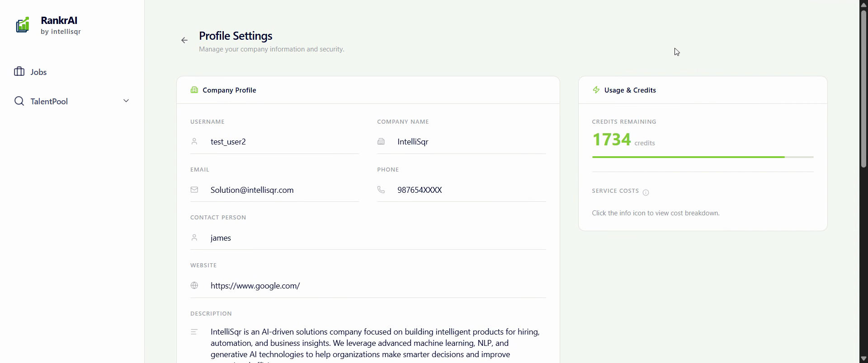Click the back arrow beside Profile Settings
This screenshot has width=868, height=363.
pyautogui.click(x=184, y=41)
